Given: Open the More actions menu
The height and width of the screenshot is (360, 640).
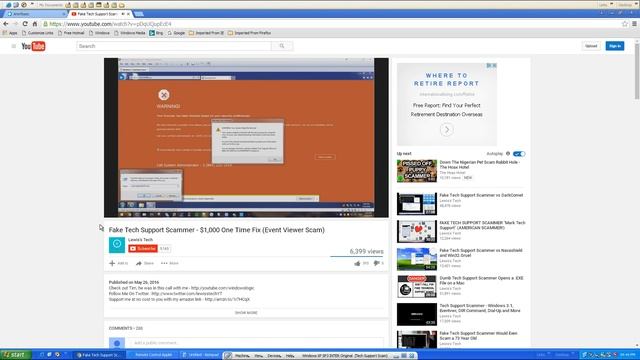Looking at the screenshot, I should 170,263.
